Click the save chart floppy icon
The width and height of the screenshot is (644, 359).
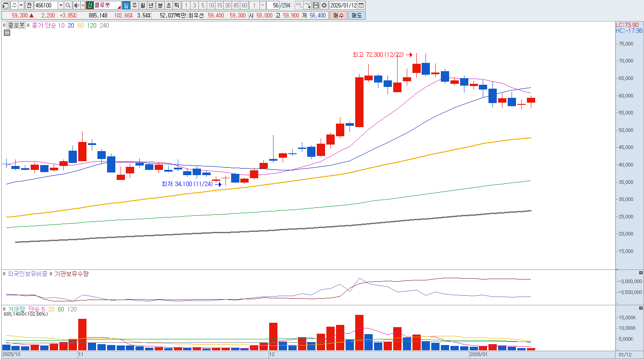click(x=316, y=5)
